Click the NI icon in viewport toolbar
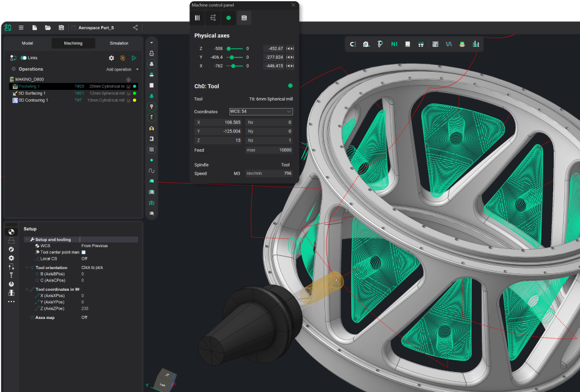580x392 pixels. [394, 44]
